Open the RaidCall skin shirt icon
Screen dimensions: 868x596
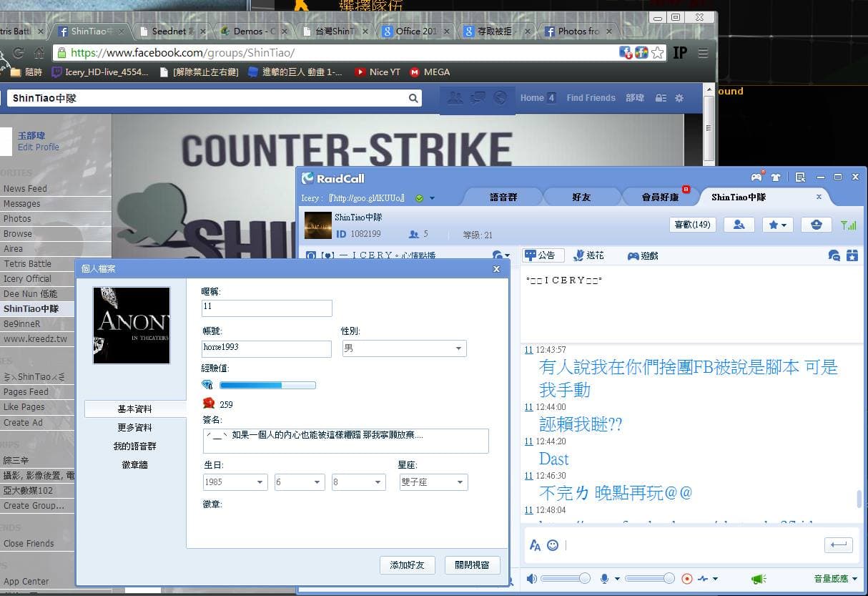[x=775, y=177]
